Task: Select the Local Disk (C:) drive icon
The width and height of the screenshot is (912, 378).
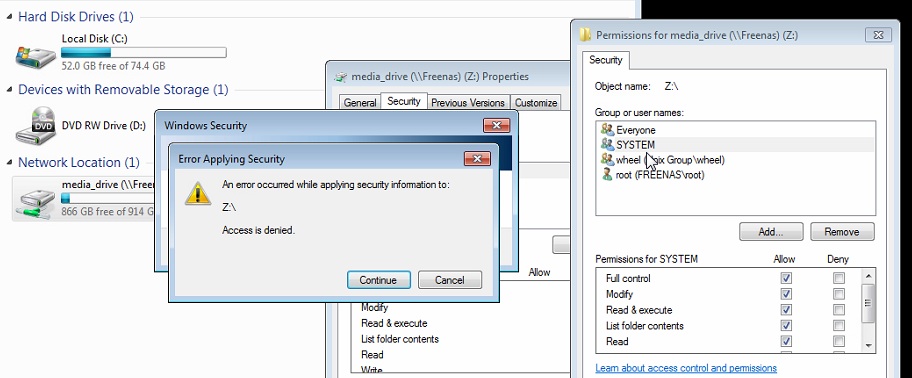Action: pyautogui.click(x=35, y=55)
